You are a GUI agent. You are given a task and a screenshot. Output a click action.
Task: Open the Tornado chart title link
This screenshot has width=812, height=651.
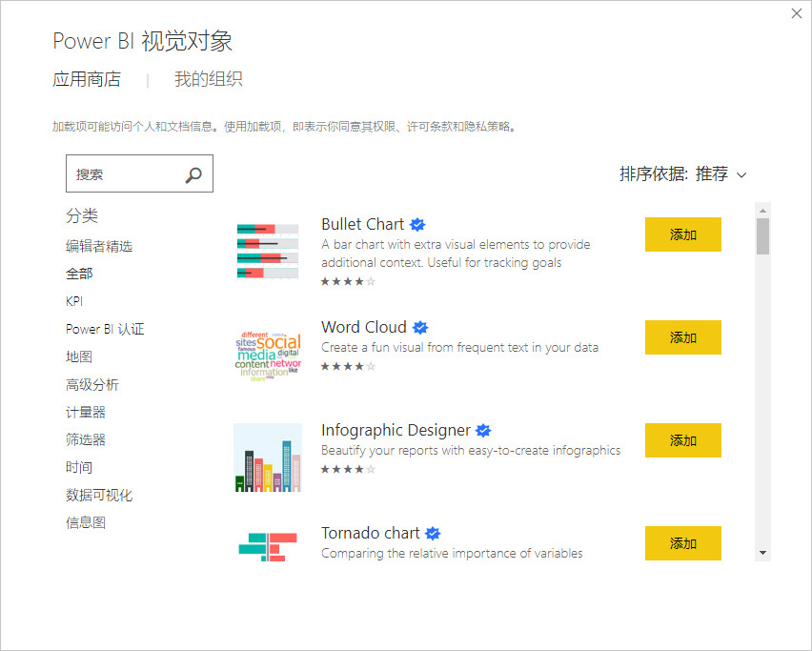pyautogui.click(x=370, y=533)
